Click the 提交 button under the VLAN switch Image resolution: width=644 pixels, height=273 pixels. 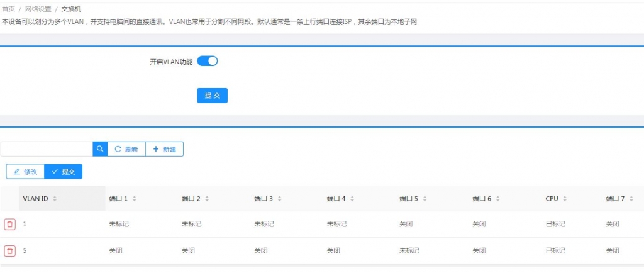point(213,96)
